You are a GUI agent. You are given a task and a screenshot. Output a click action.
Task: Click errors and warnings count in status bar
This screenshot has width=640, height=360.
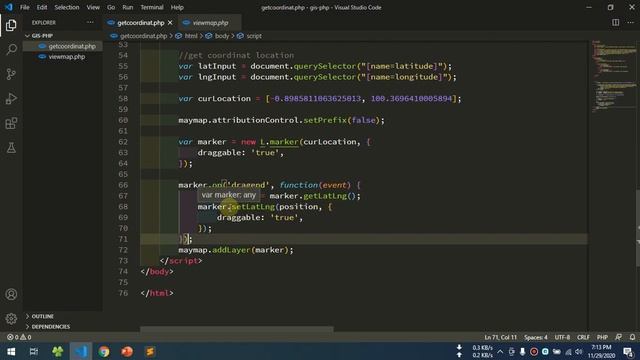[19, 337]
